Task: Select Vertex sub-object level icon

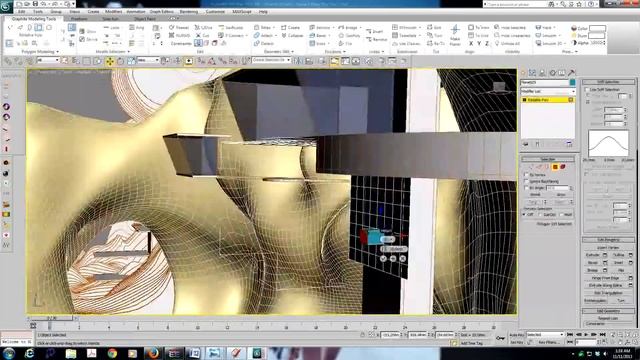Action: [x=531, y=167]
